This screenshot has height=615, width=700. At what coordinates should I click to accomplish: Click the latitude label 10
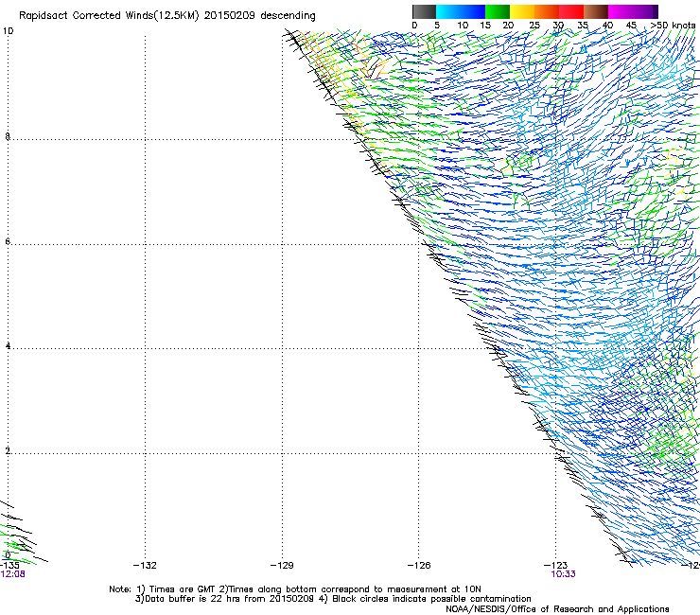click(8, 31)
